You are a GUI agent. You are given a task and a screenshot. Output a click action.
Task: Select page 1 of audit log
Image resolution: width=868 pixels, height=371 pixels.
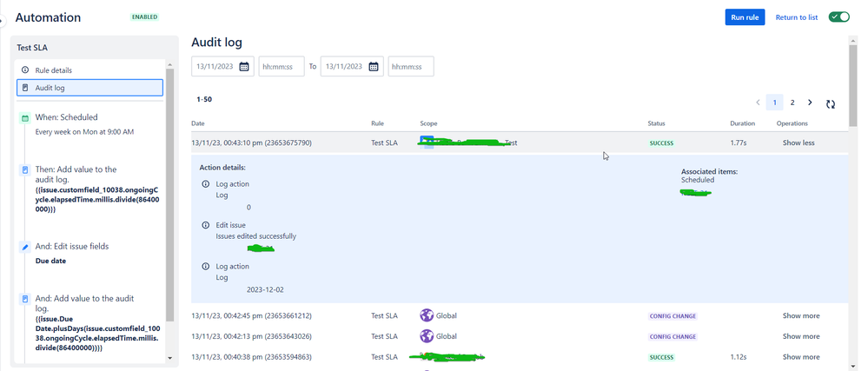pos(774,103)
